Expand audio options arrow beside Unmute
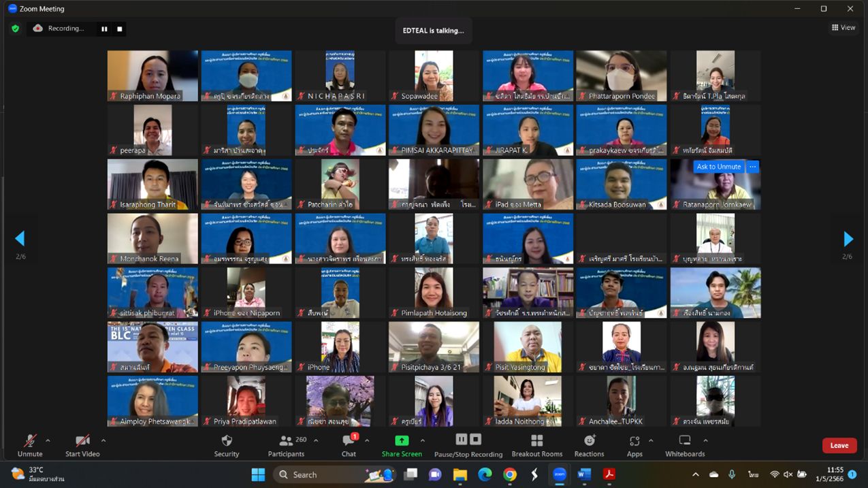Image resolution: width=868 pixels, height=488 pixels. click(x=48, y=441)
